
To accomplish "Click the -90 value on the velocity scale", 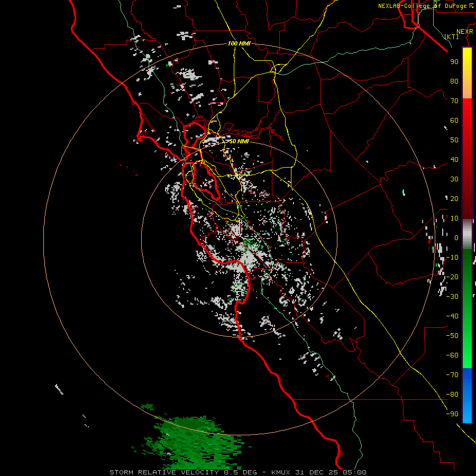I will coord(452,414).
